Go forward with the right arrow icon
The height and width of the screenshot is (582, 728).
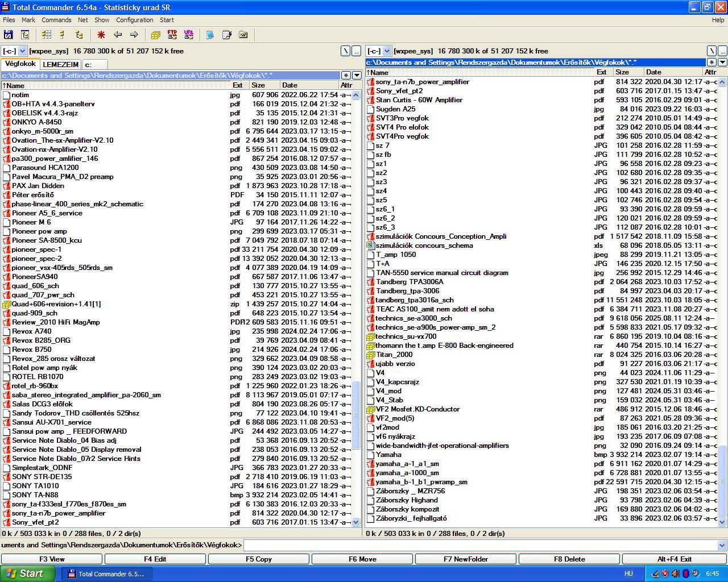[134, 35]
